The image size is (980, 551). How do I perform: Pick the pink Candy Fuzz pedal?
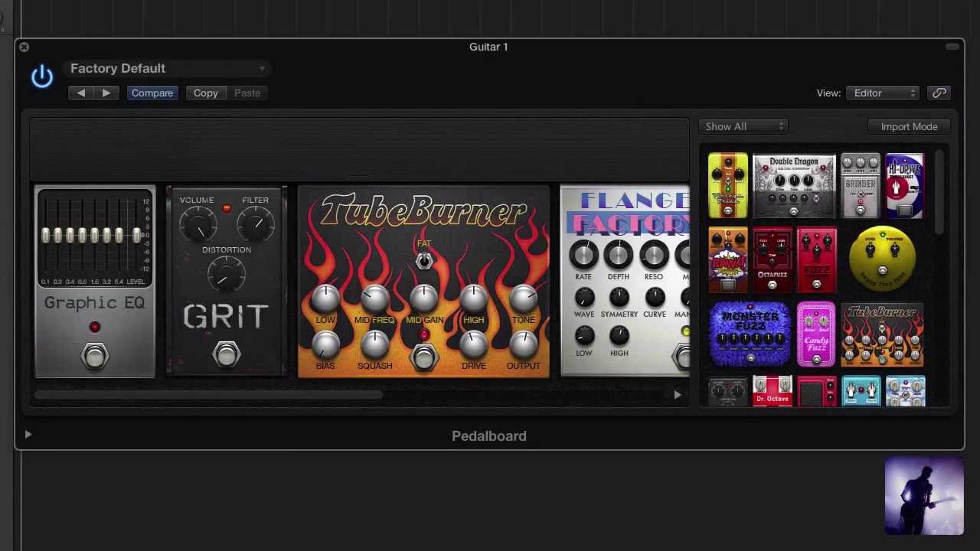pyautogui.click(x=816, y=334)
